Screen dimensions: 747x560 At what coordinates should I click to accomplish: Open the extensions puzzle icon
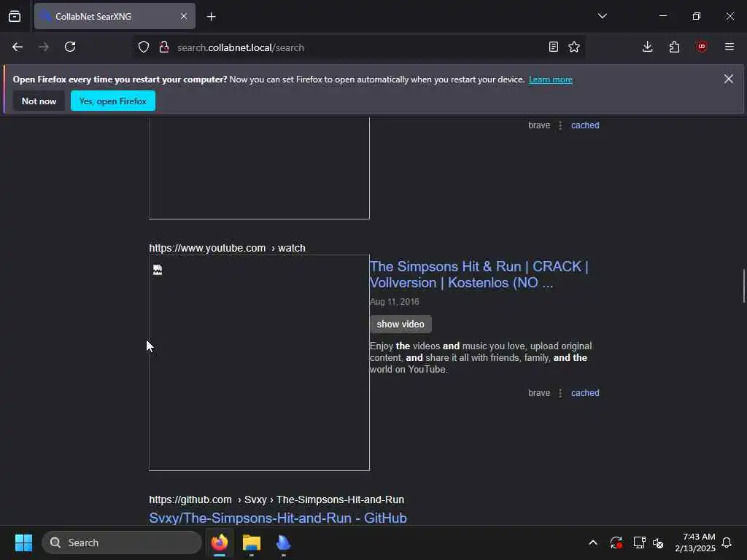[674, 47]
